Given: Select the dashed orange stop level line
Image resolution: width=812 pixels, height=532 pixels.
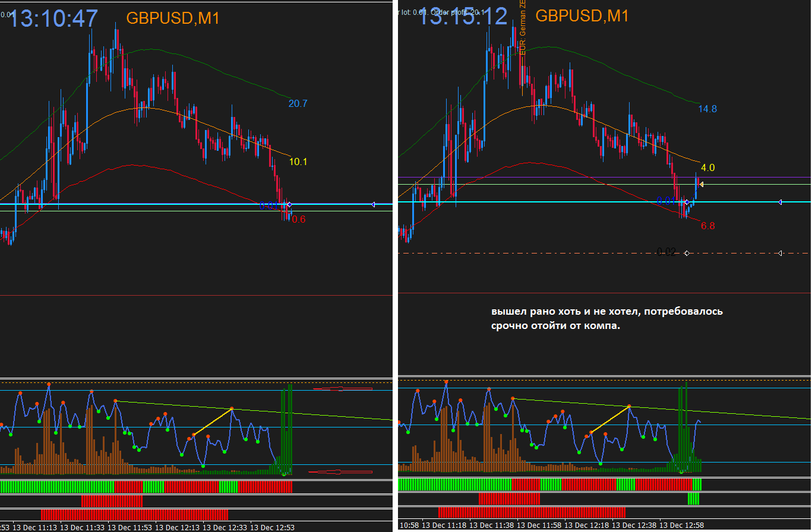Looking at the screenshot, I should point(604,254).
